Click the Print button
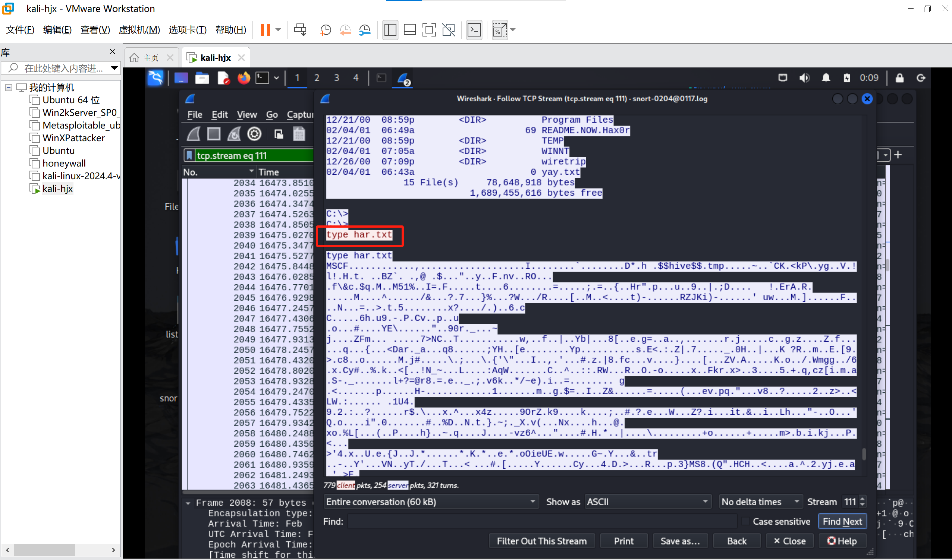The width and height of the screenshot is (952, 560). pos(623,541)
